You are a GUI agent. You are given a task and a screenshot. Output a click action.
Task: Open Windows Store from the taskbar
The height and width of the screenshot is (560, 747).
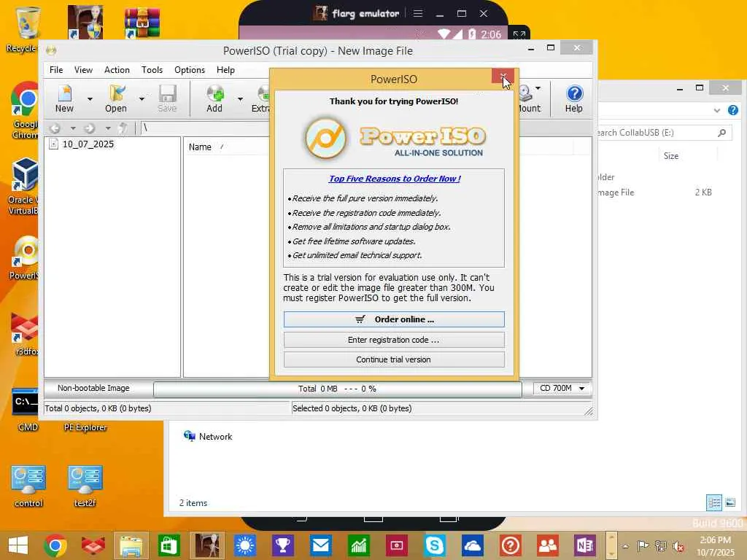169,545
